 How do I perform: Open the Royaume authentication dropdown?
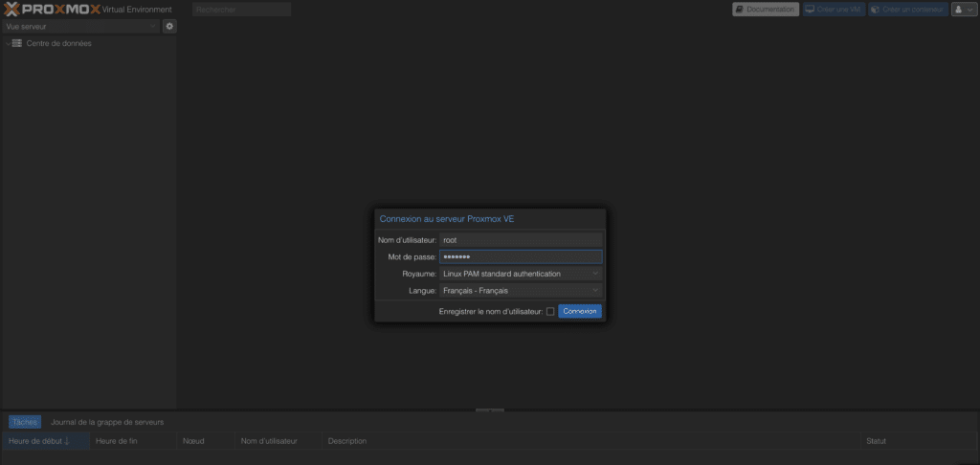pos(521,274)
